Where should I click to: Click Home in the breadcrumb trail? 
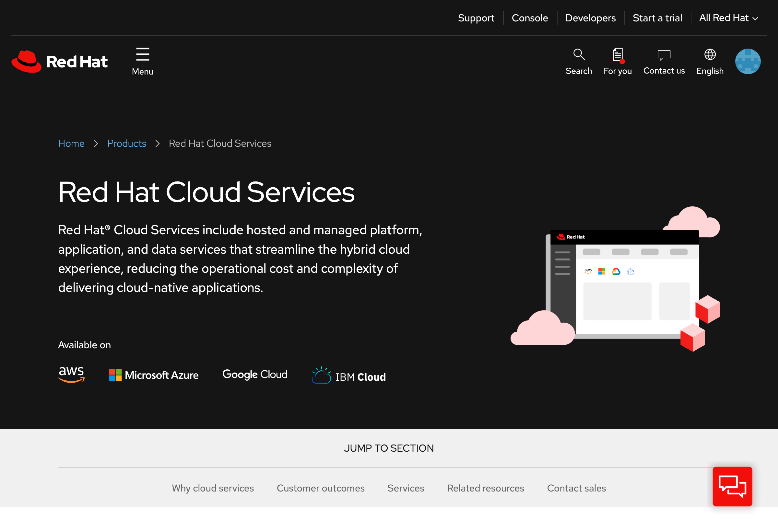71,143
